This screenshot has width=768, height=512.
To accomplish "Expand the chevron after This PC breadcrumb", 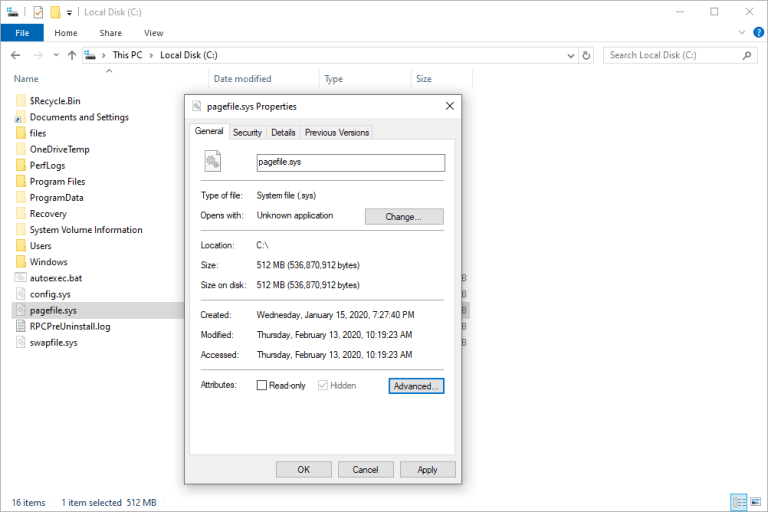I will (151, 55).
